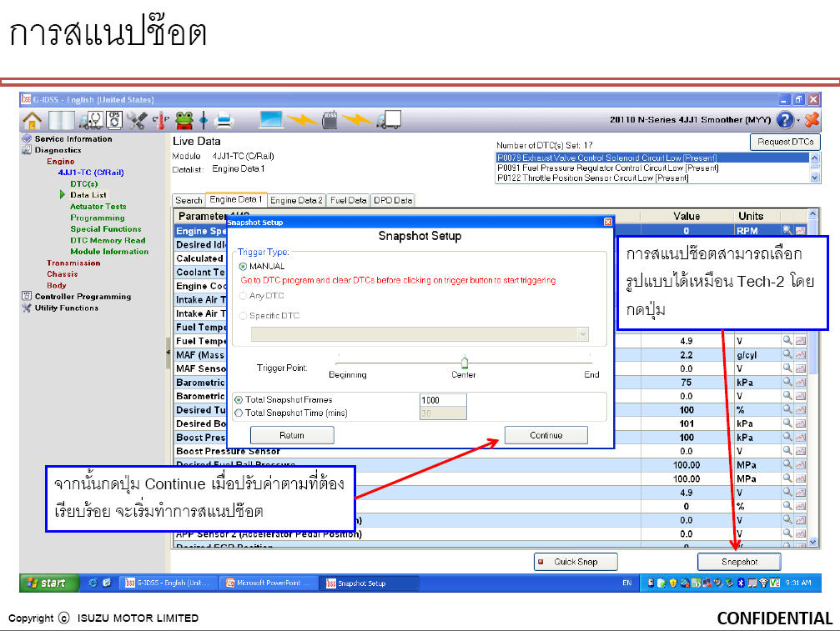This screenshot has width=840, height=631.
Task: Click the Quick Snap button
Action: (576, 562)
